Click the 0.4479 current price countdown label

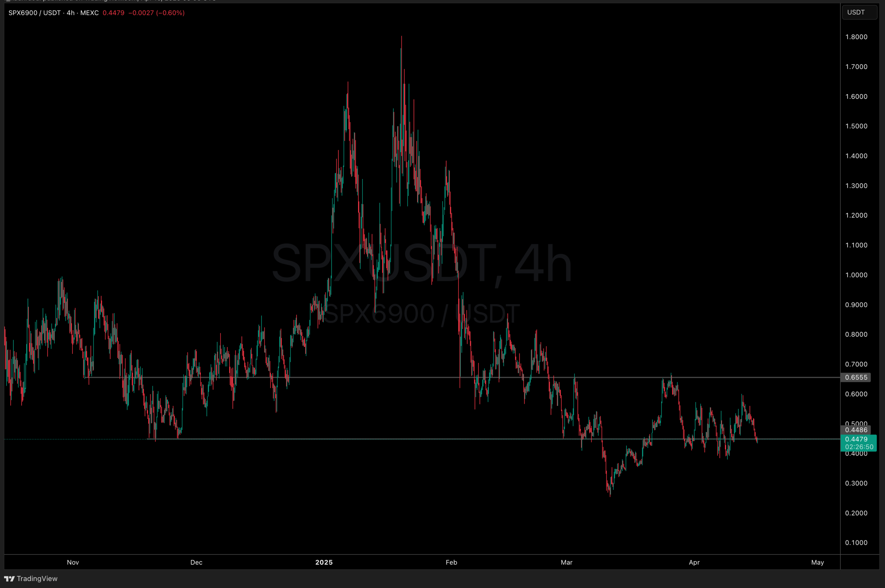[x=859, y=443]
